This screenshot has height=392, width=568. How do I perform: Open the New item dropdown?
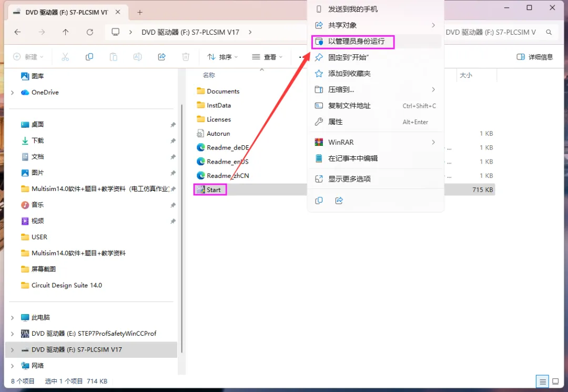click(x=28, y=57)
